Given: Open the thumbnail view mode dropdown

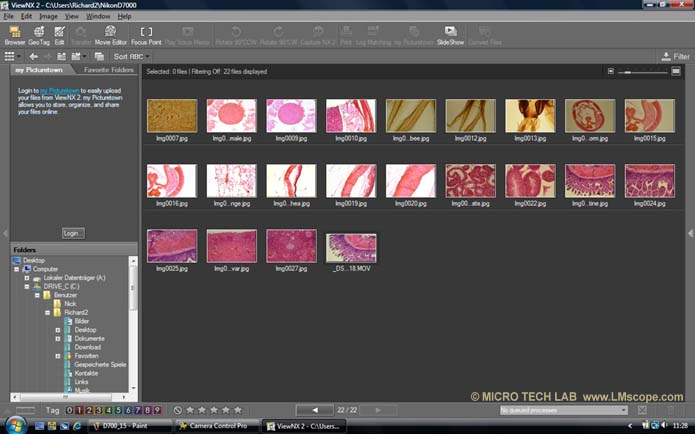Looking at the screenshot, I should pos(12,56).
